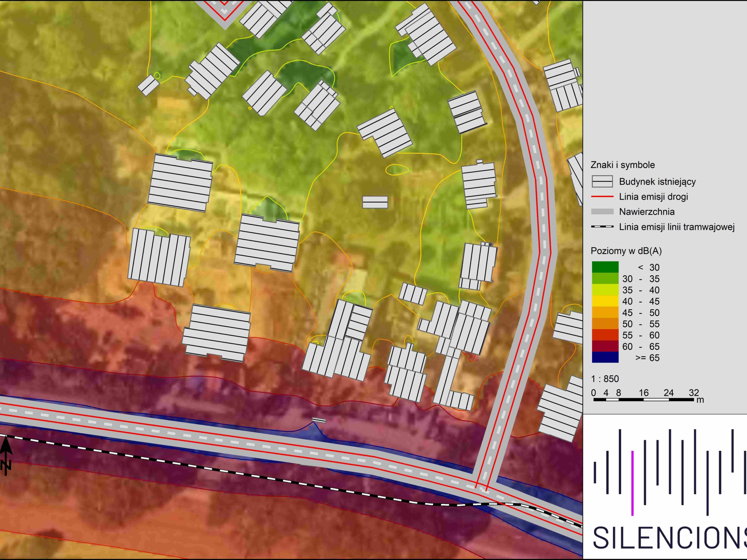Click the small isolated building in map center
This screenshot has width=747, height=560.
point(375,202)
